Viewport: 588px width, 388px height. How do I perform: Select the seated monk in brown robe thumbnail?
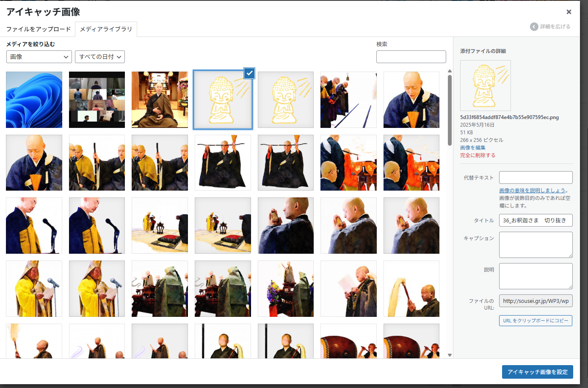(x=160, y=100)
